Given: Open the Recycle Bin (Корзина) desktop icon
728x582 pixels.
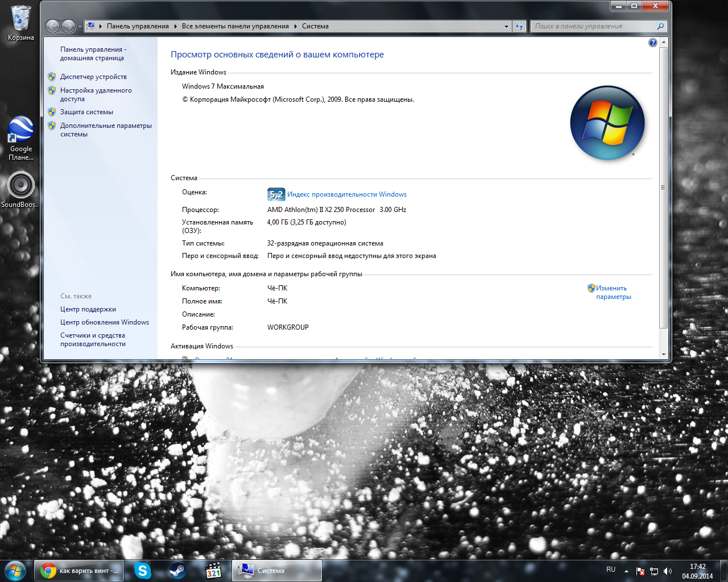Looking at the screenshot, I should (x=21, y=23).
